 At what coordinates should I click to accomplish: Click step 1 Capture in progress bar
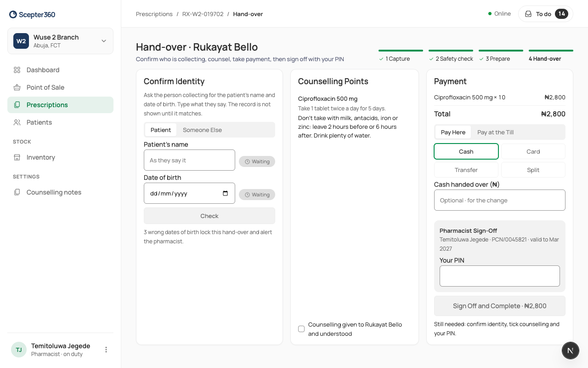(401, 56)
